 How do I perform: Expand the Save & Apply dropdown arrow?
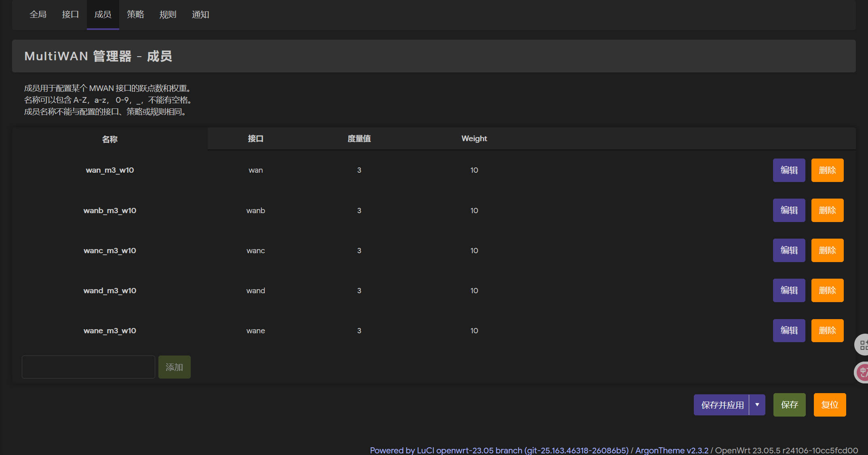pos(757,405)
